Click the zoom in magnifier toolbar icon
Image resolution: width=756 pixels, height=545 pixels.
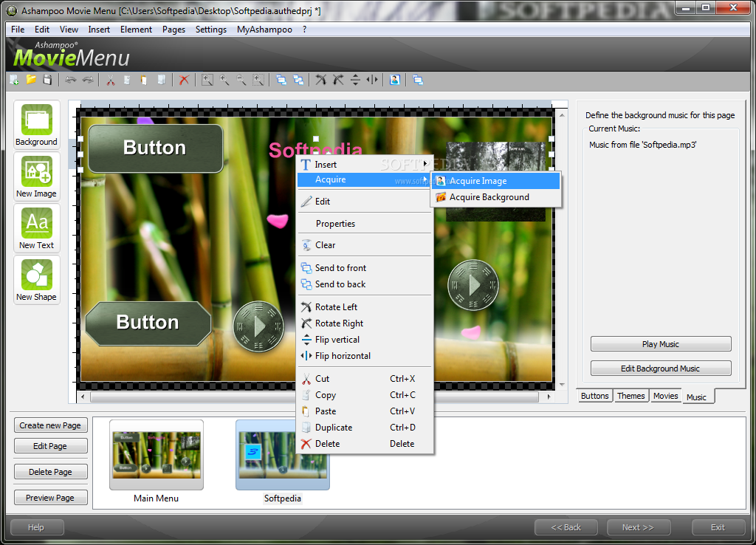[224, 80]
